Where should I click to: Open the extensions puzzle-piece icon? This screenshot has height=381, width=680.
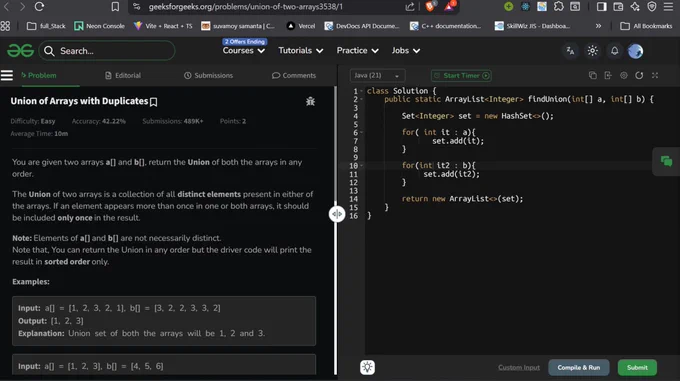(x=559, y=7)
